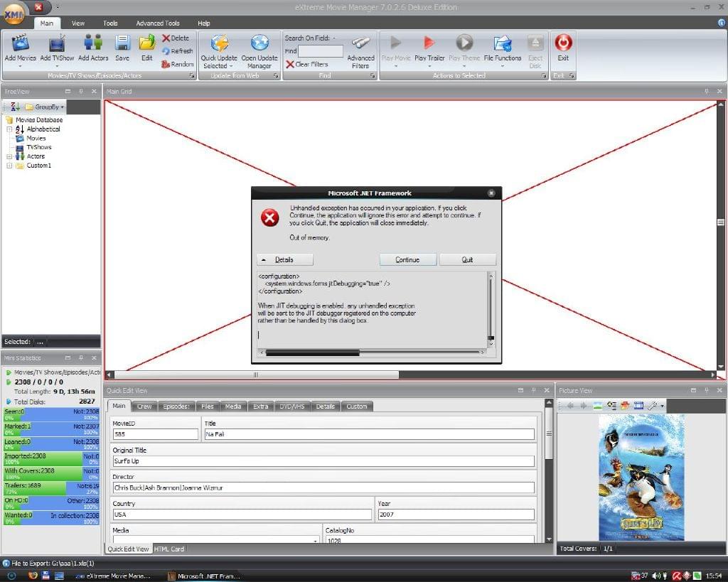The width and height of the screenshot is (728, 582).
Task: Click the volume icon in the system tray
Action: [656, 576]
